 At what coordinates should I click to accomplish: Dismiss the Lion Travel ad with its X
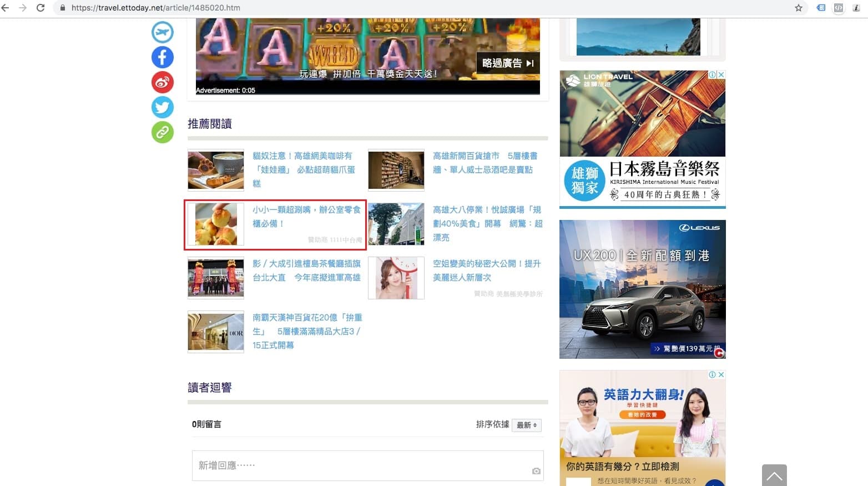click(x=720, y=74)
